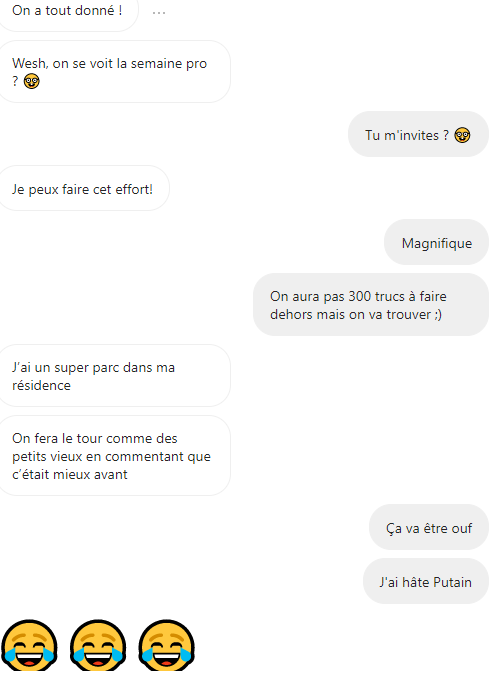Screen dimensions: 491x683
Task: Click the 'Je peux faire cet effort!' message
Action: [83, 188]
